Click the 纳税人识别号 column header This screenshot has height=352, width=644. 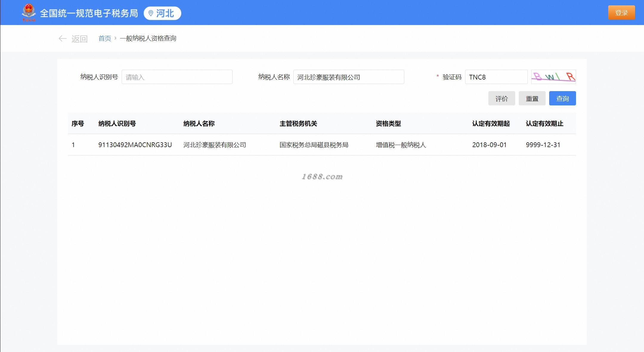tap(117, 124)
